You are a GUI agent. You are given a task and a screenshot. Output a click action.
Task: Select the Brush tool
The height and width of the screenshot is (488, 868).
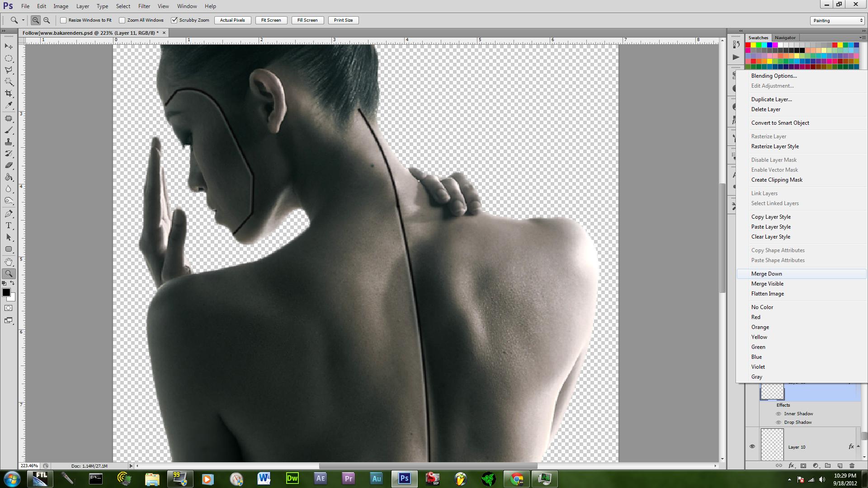(9, 130)
